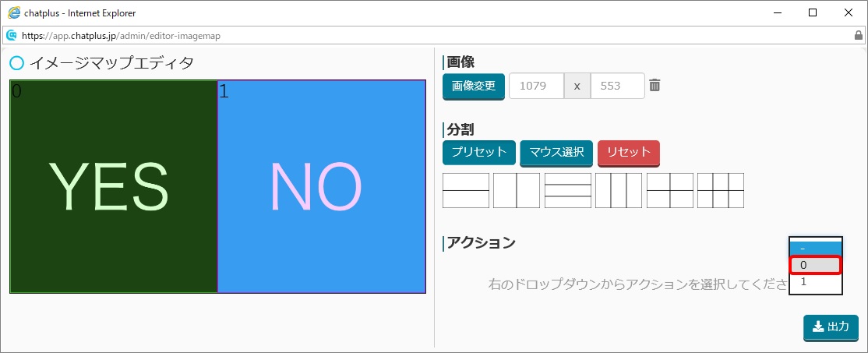868x353 pixels.
Task: Click the 画像変更 button
Action: tap(474, 86)
